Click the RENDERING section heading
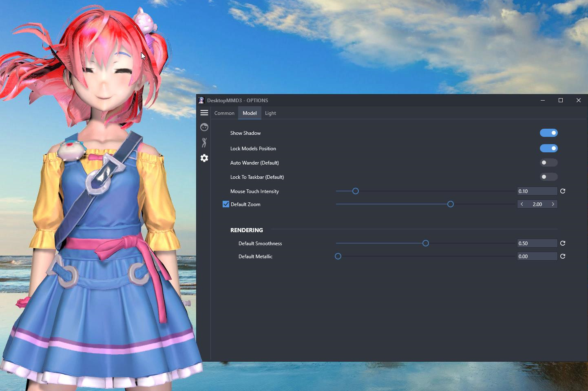This screenshot has width=588, height=391. click(x=247, y=230)
